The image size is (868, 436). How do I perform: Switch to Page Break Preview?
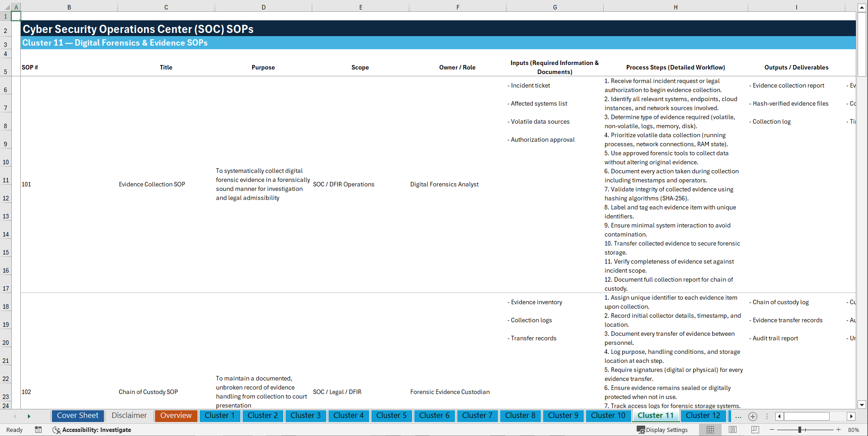(755, 430)
